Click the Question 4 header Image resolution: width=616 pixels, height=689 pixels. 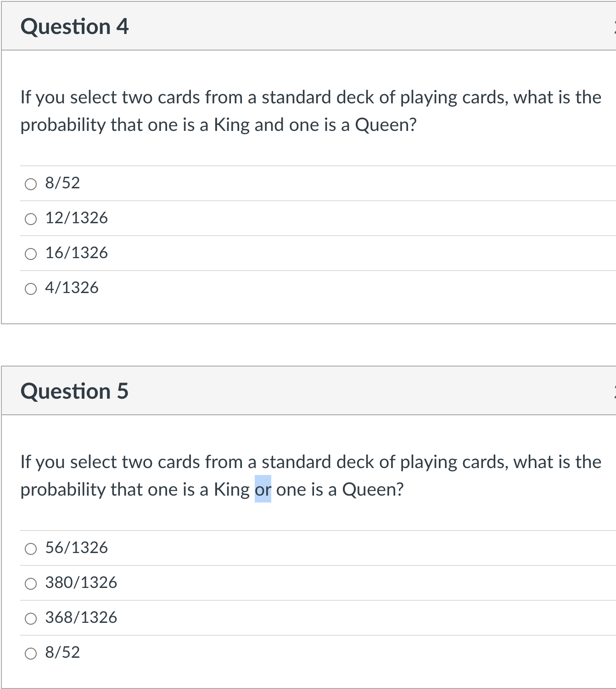(75, 26)
